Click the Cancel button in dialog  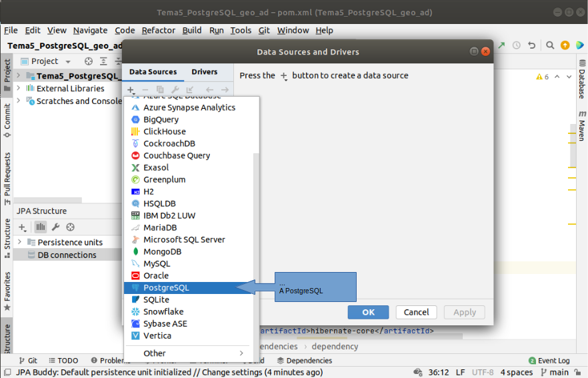pyautogui.click(x=416, y=313)
